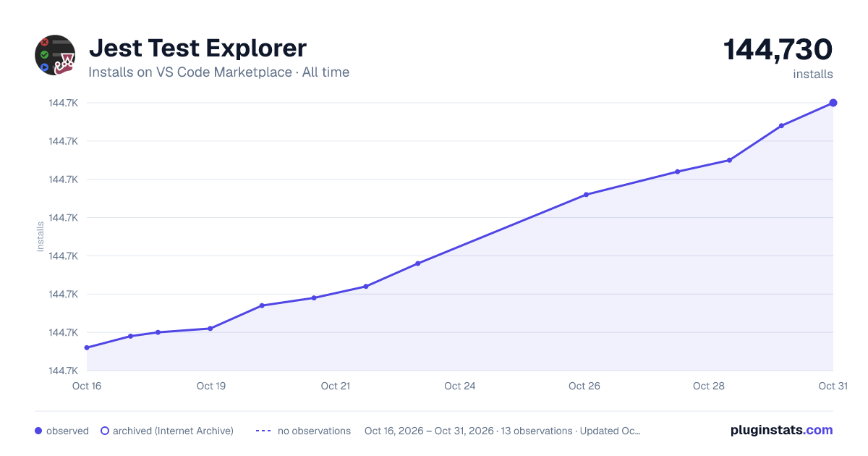The width and height of the screenshot is (868, 456).
Task: Click the 'Oct 26' axis label
Action: tap(584, 386)
